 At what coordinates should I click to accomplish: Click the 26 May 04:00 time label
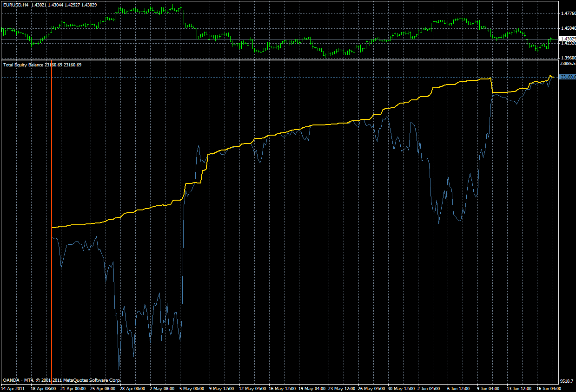pos(371,388)
